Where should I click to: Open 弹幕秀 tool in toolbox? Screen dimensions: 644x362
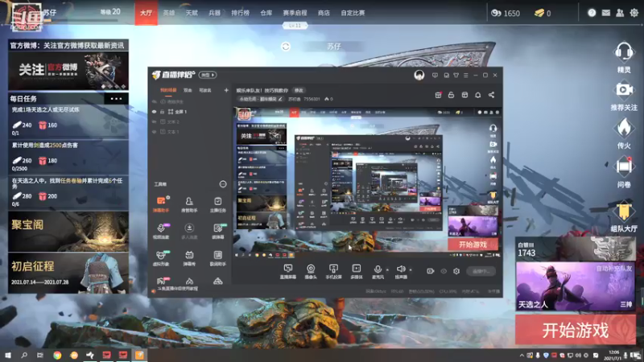tap(189, 258)
